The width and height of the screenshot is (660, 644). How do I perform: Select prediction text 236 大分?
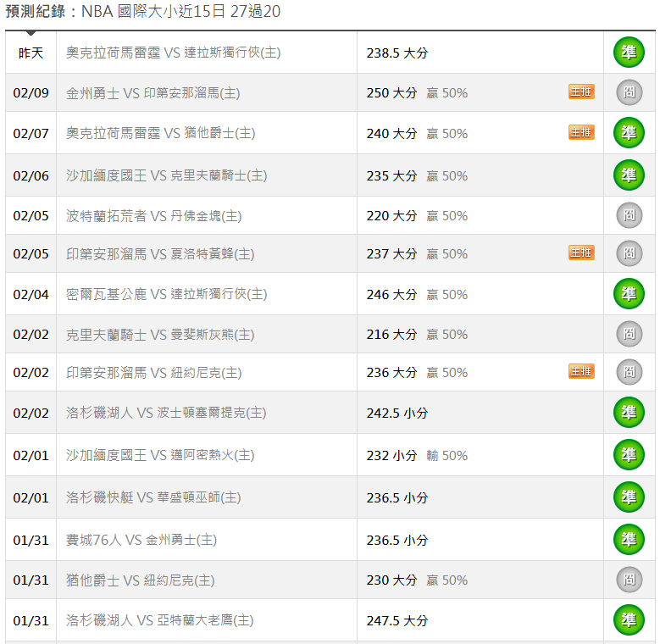391,373
